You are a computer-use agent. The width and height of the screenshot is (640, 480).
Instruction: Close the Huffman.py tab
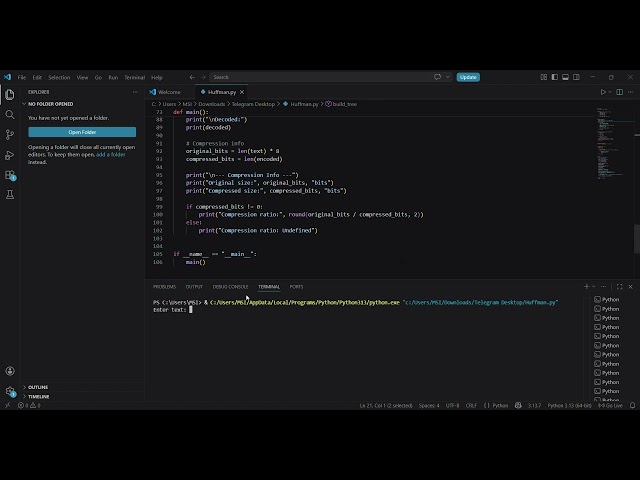pos(242,92)
